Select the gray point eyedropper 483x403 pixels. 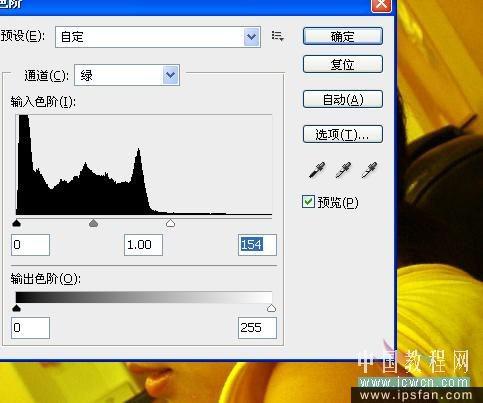coord(343,170)
